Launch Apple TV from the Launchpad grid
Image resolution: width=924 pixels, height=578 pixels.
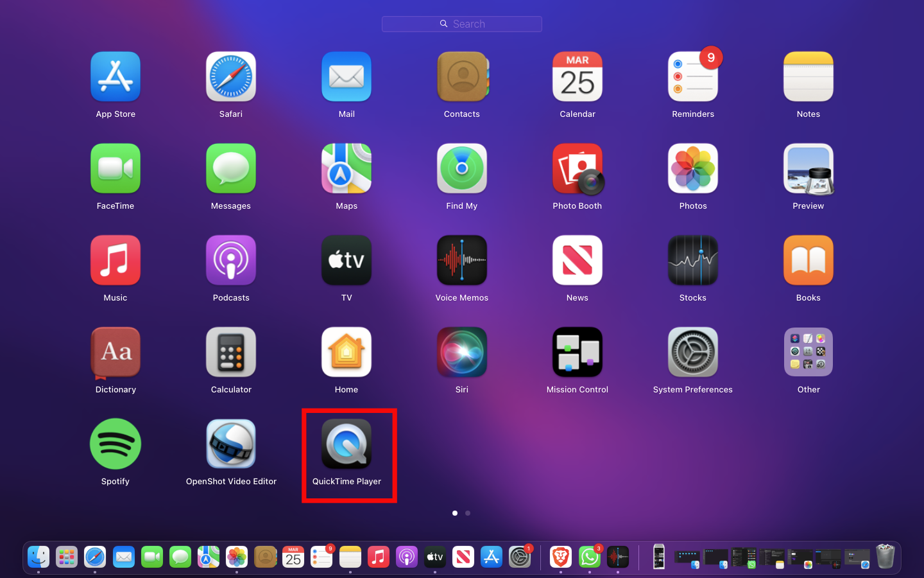346,261
